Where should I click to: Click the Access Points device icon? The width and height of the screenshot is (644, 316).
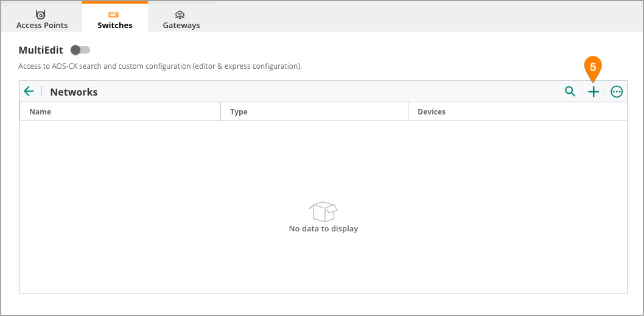tap(40, 15)
